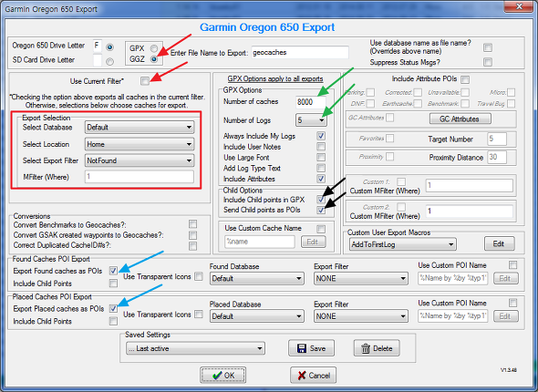The image size is (538, 392).
Task: Expand the Select Export Filter dropdown
Action: pos(140,160)
